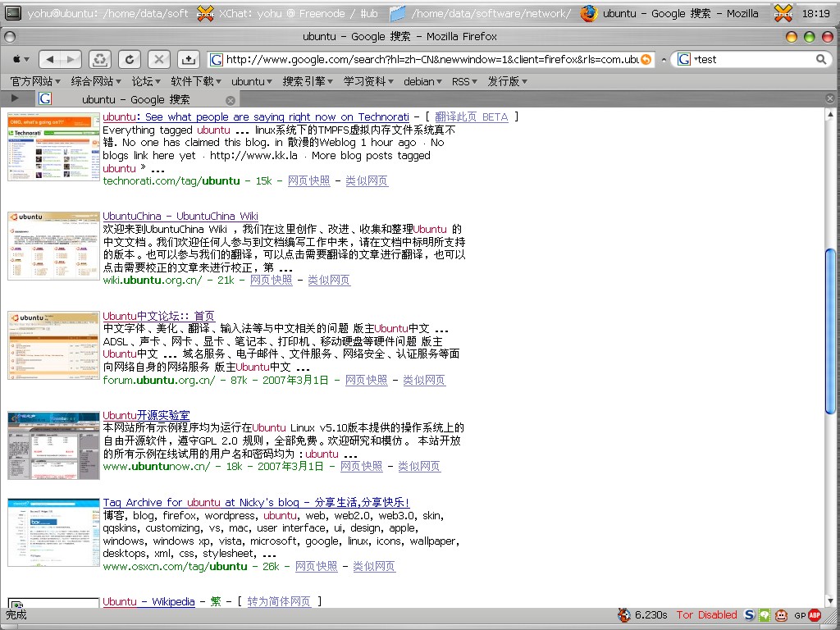The width and height of the screenshot is (840, 630).
Task: Open the Tag Archive at Nicky's blog result
Action: (256, 503)
